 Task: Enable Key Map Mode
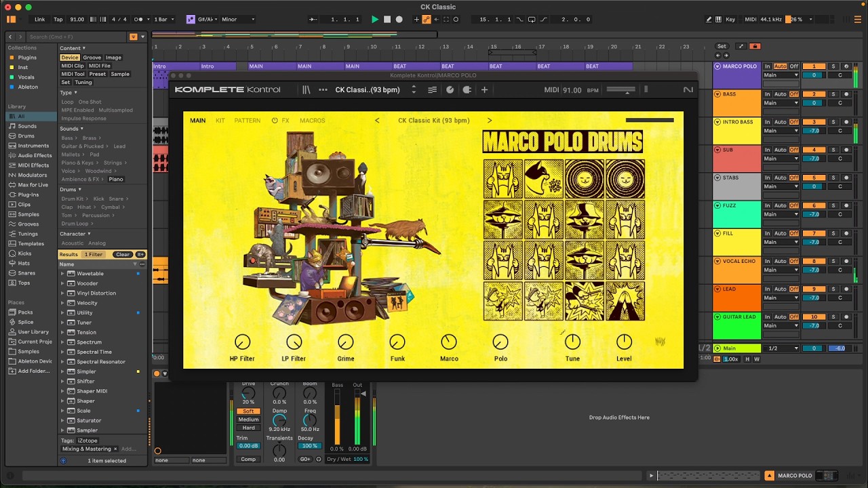coord(730,20)
